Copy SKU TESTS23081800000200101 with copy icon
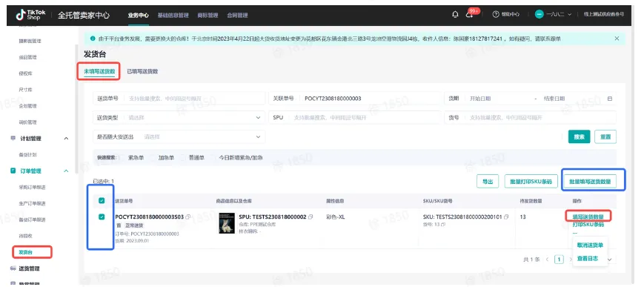 (506, 217)
